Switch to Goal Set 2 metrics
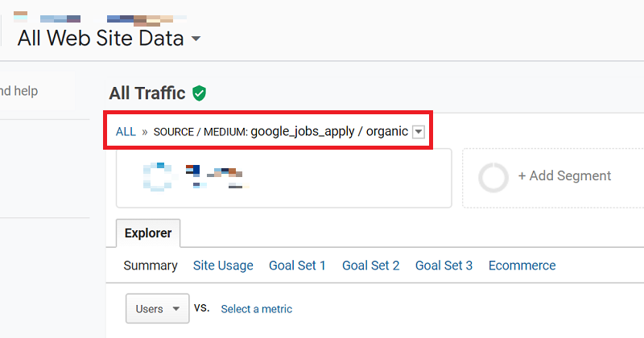The image size is (644, 338). [370, 266]
